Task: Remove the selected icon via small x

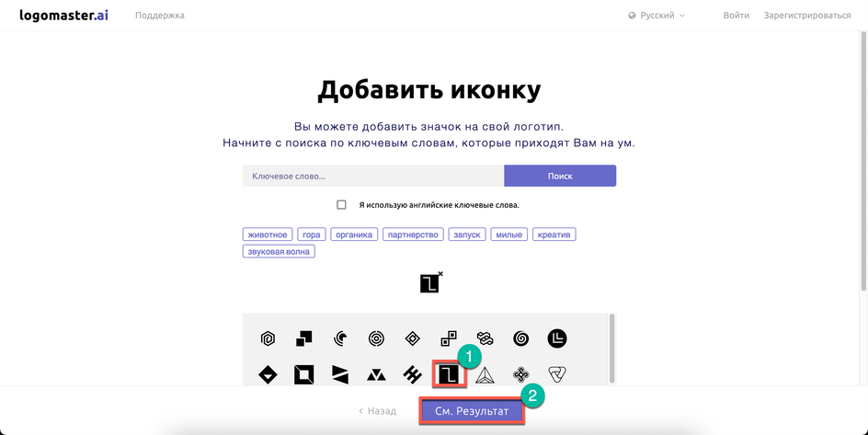Action: pyautogui.click(x=440, y=273)
